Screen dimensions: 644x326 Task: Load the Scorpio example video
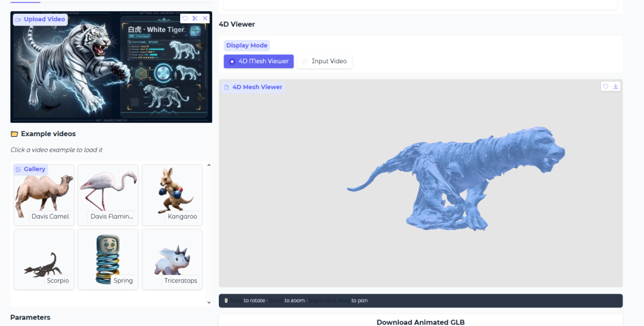[44, 259]
